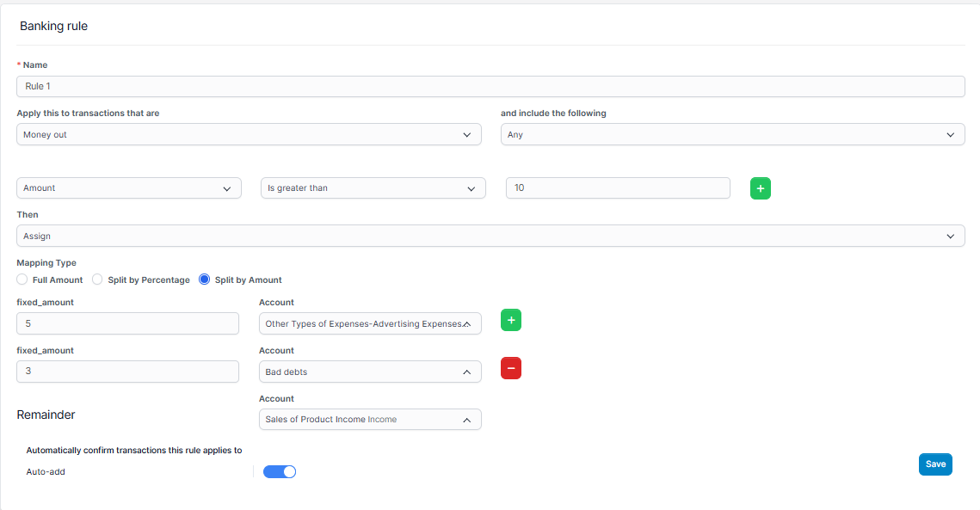Click the fixed_amount field showing 5
Screen dimensions: 980x510
coord(127,323)
